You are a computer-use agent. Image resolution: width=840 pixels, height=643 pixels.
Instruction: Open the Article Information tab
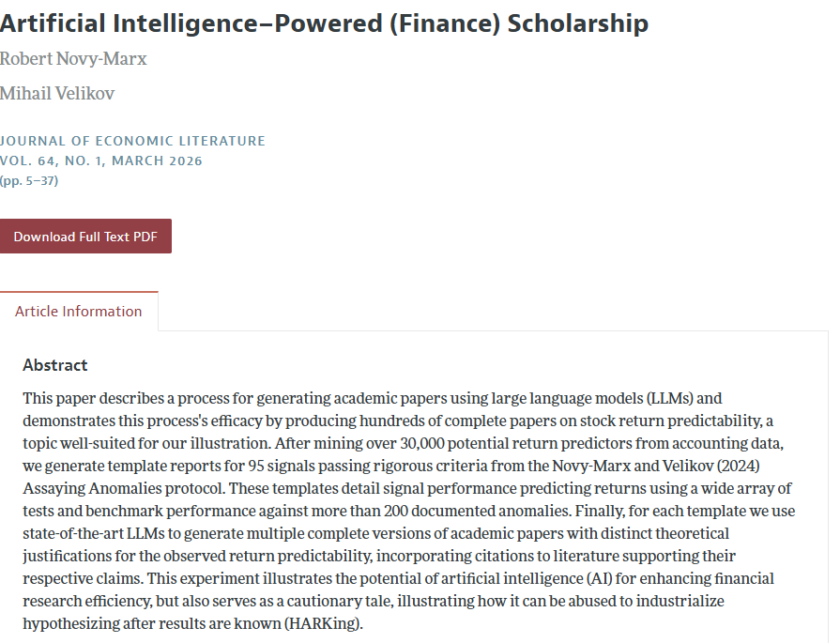tap(79, 312)
